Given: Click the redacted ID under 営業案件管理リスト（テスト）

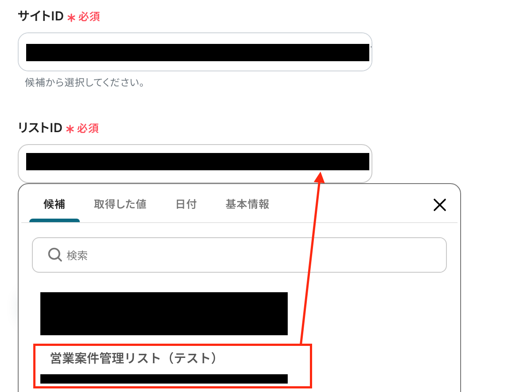Looking at the screenshot, I should (x=164, y=379).
